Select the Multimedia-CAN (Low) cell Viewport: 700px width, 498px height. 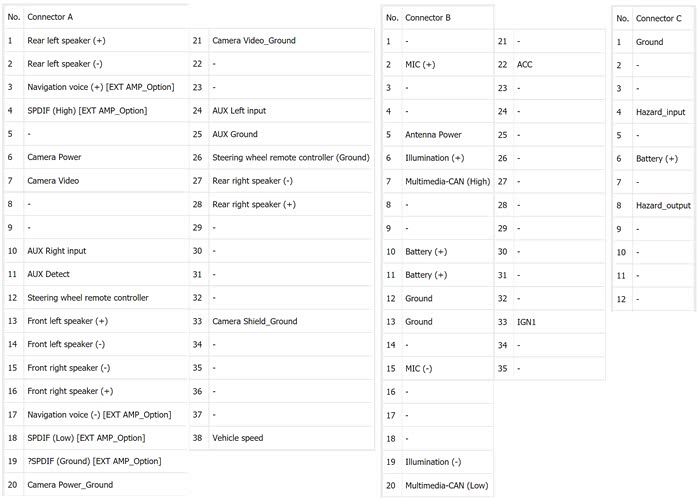(x=447, y=485)
